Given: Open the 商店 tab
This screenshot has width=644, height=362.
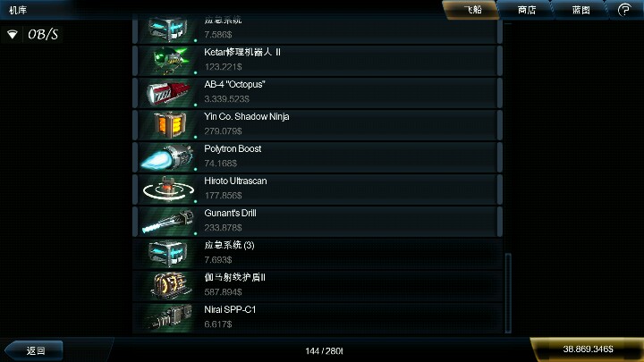Looking at the screenshot, I should click(526, 10).
